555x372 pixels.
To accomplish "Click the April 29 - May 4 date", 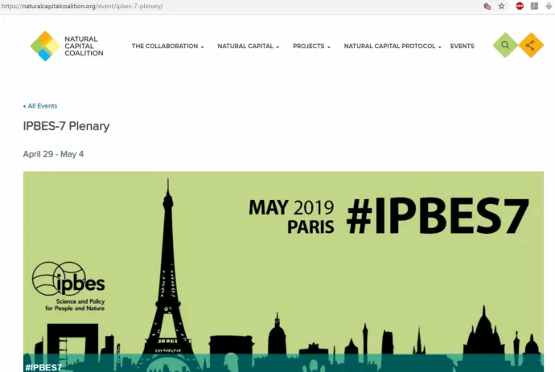I will pyautogui.click(x=53, y=154).
